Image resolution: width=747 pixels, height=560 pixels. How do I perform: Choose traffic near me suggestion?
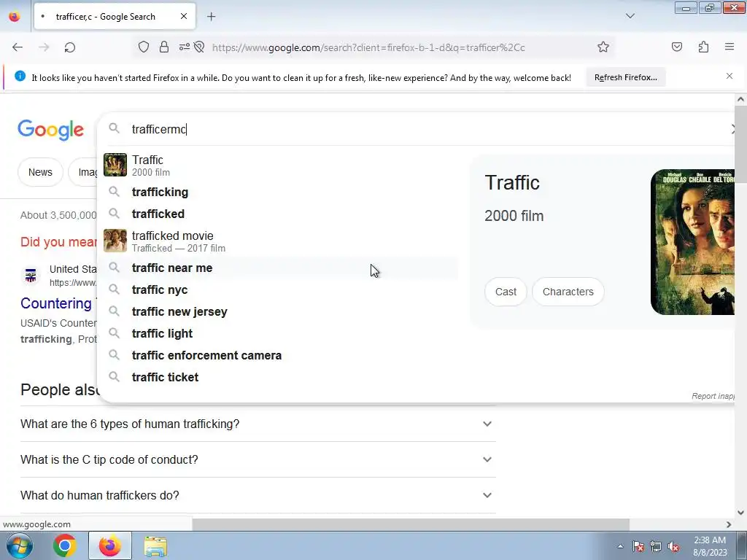278,268
